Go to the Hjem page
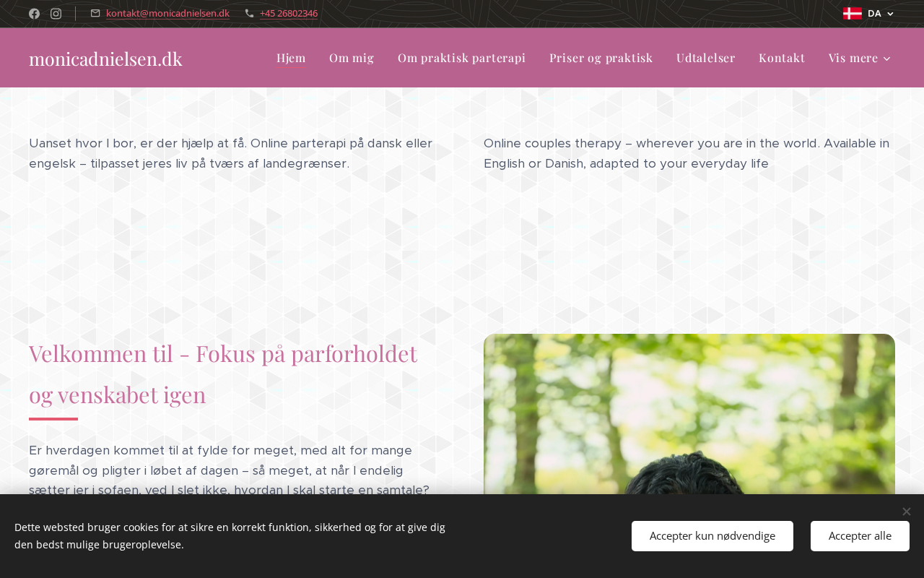This screenshot has width=924, height=578. pos(291,58)
